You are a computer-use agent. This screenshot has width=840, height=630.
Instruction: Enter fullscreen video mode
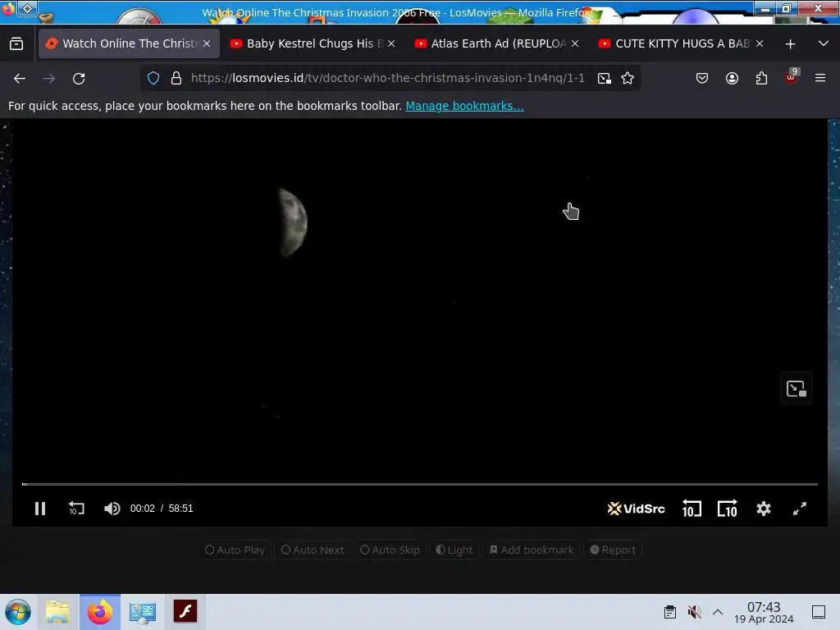pyautogui.click(x=799, y=509)
